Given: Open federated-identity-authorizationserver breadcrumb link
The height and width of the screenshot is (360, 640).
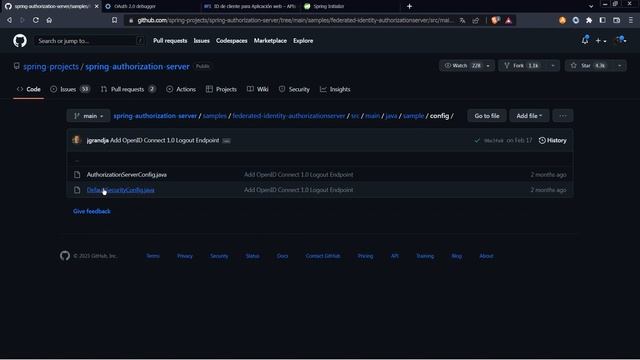Looking at the screenshot, I should pyautogui.click(x=289, y=116).
